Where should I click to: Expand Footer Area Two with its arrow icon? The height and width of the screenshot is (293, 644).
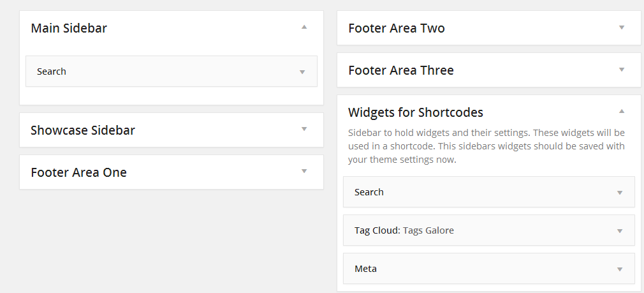click(622, 27)
